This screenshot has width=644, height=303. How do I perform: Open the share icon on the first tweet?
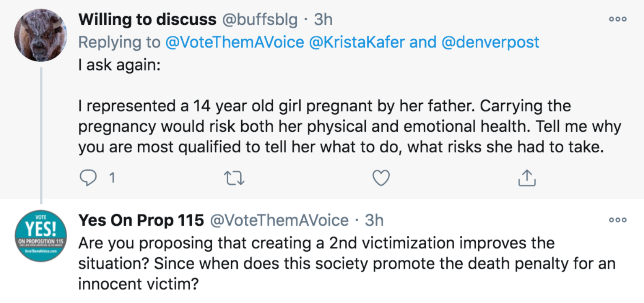[527, 178]
